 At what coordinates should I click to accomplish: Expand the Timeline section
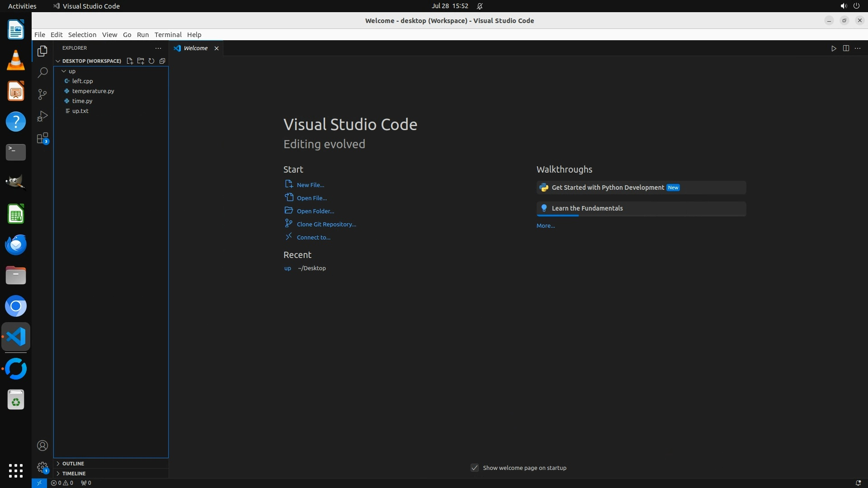[x=74, y=474]
